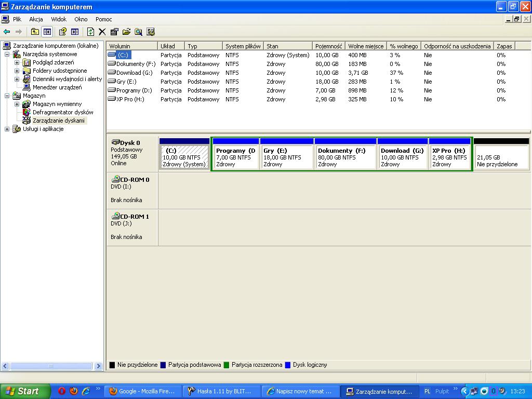Sort by the Wolumin column header

coord(132,46)
